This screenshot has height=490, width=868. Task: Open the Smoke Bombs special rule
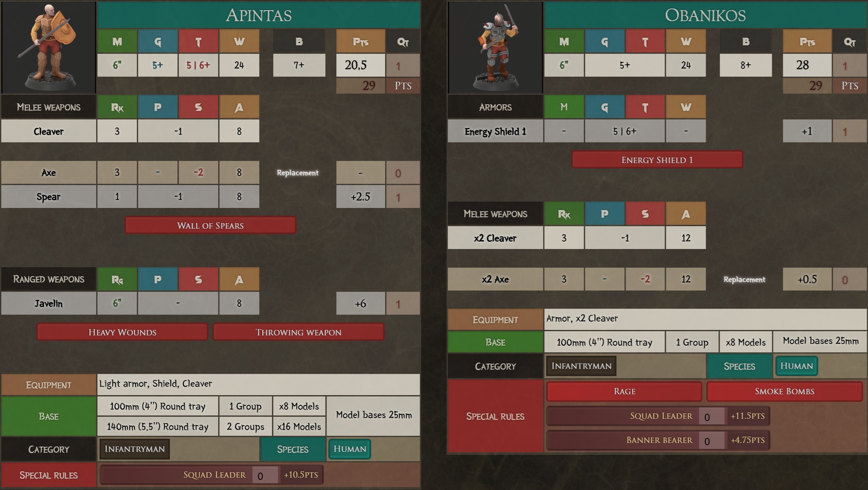tap(784, 391)
